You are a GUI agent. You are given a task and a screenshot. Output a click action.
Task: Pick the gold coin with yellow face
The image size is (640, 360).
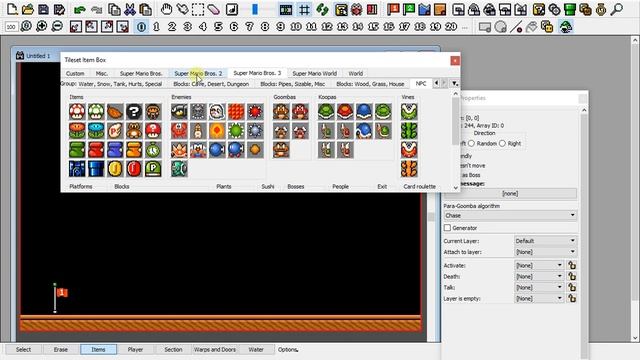(x=115, y=169)
